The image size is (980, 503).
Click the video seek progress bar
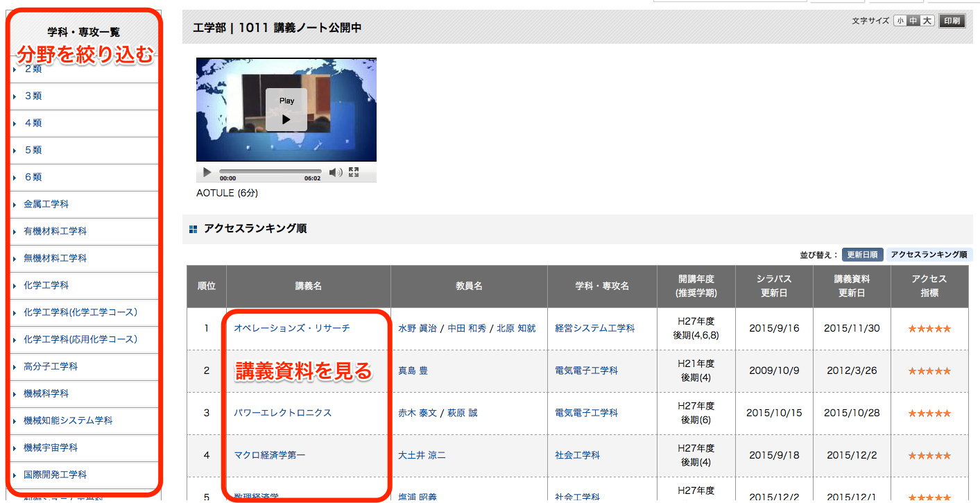click(270, 171)
